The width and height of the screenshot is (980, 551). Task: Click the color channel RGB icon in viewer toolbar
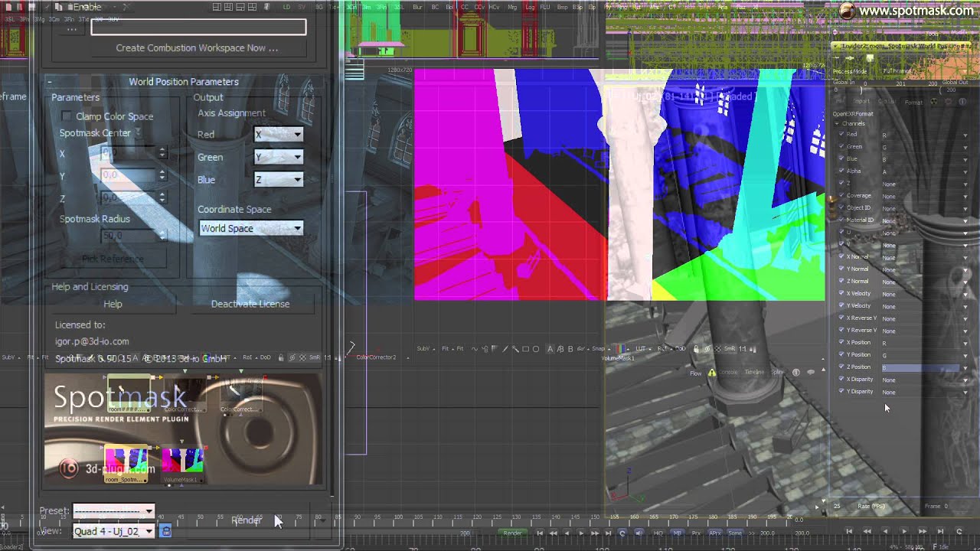[620, 348]
